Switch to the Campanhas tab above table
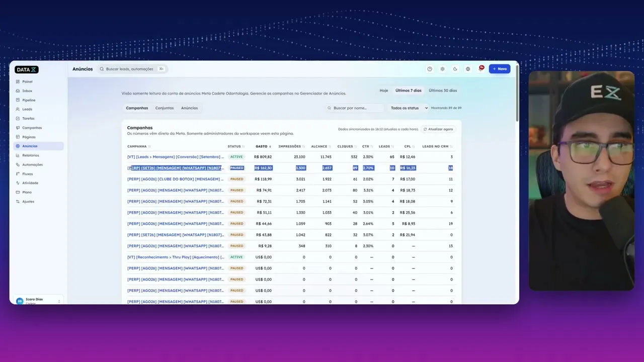The width and height of the screenshot is (644, 362). tap(137, 108)
